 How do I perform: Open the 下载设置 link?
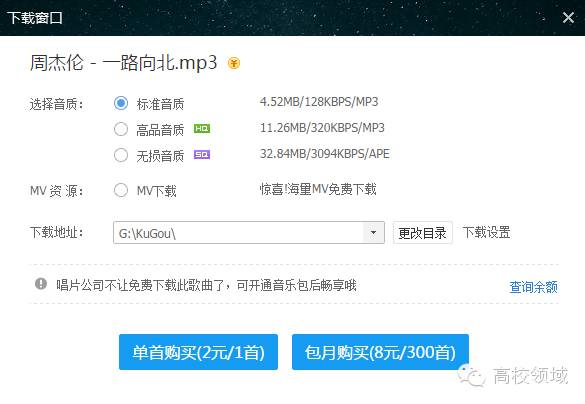click(487, 232)
